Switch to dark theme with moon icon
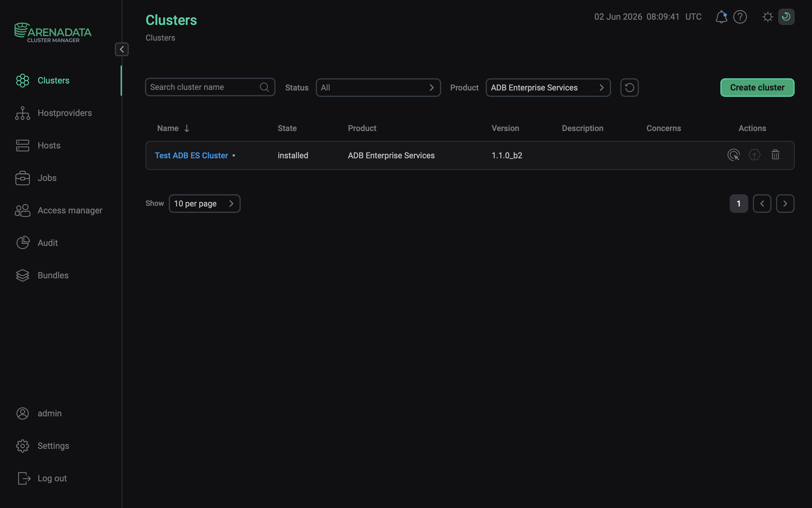812x508 pixels. click(786, 17)
